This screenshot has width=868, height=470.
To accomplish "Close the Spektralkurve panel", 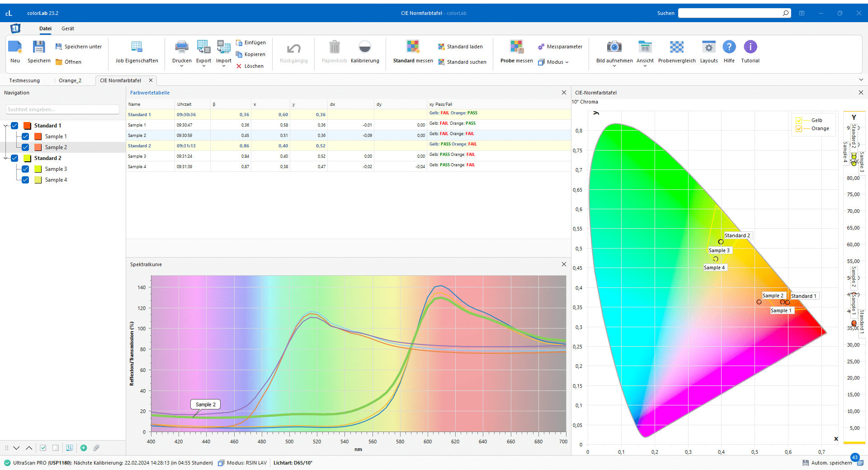I will (564, 264).
